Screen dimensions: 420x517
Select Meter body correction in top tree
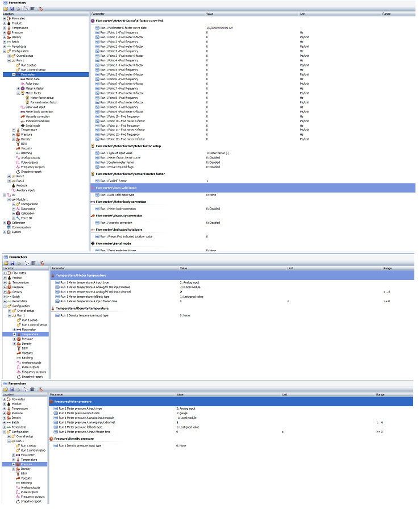(39, 112)
